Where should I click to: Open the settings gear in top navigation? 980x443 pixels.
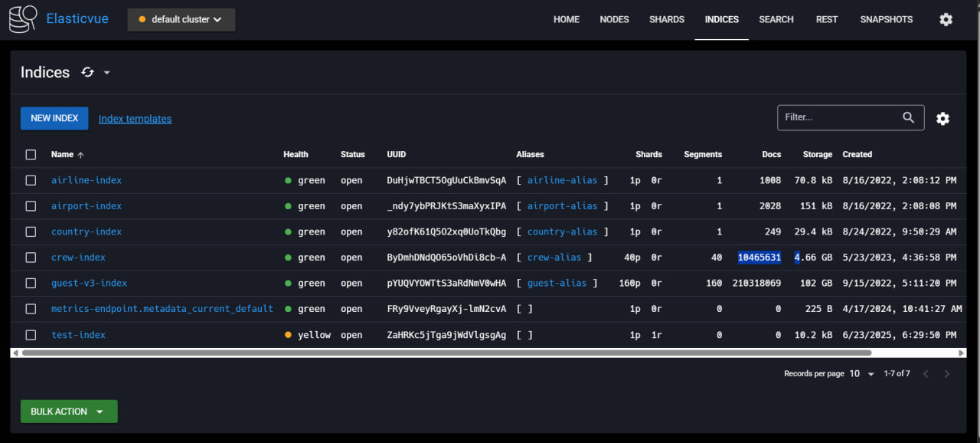(x=946, y=19)
